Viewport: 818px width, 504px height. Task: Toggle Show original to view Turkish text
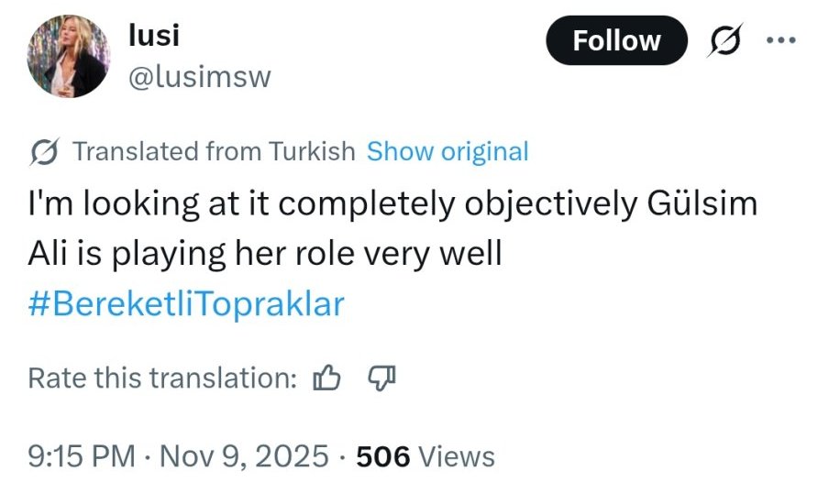click(448, 151)
